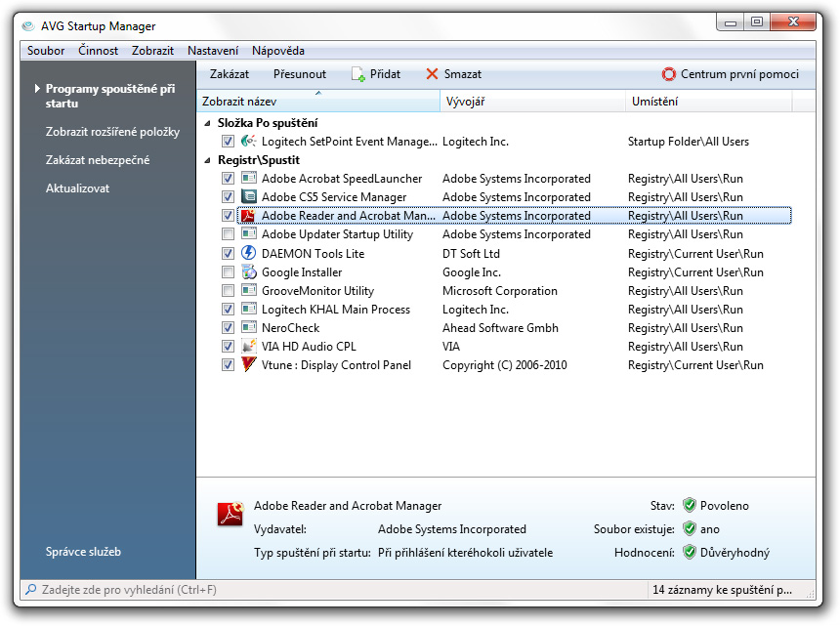The width and height of the screenshot is (840, 626).
Task: Click the Logitech KHAL Main Process icon
Action: 248,309
